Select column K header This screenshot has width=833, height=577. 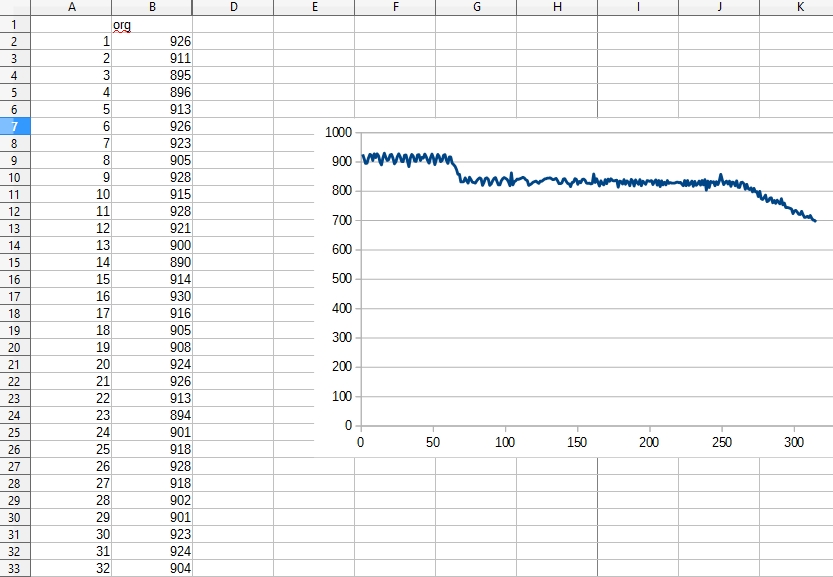(796, 7)
